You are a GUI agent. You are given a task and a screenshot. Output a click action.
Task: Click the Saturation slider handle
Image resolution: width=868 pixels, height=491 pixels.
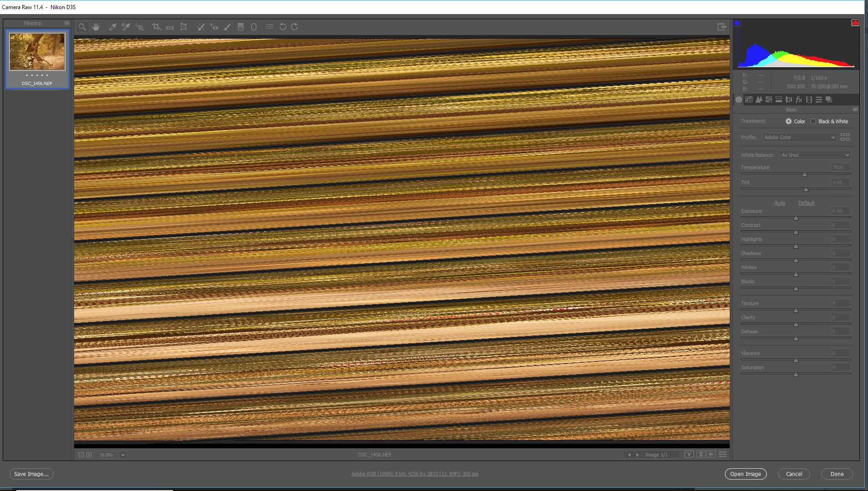[796, 375]
